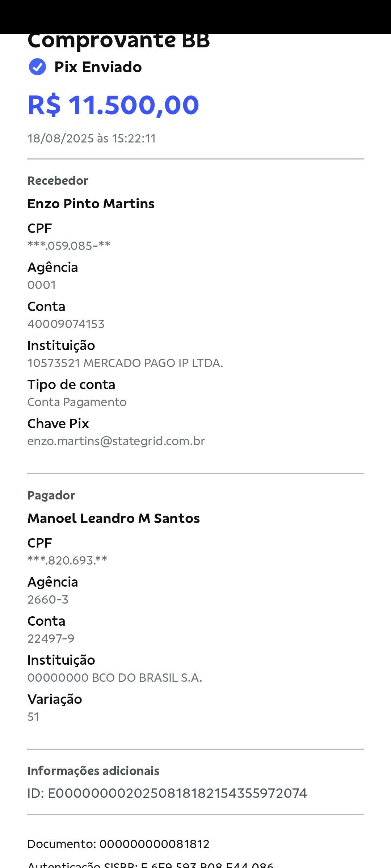Tap the recipient's masked CPF number
Image resolution: width=391 pixels, height=868 pixels.
(69, 246)
